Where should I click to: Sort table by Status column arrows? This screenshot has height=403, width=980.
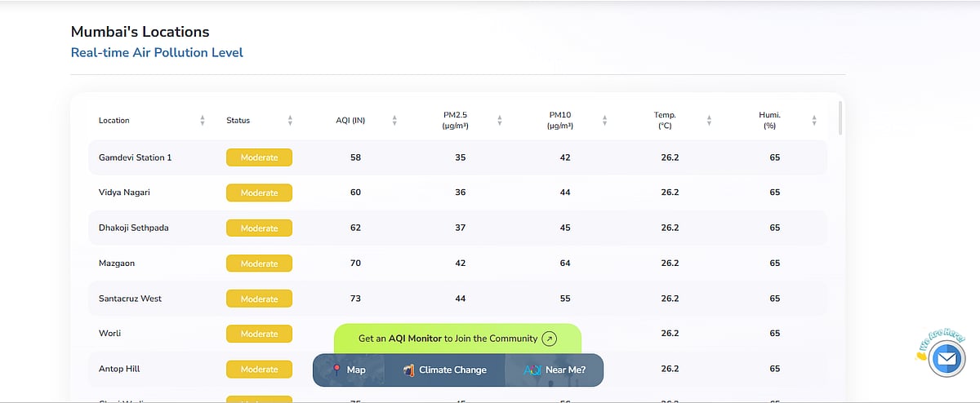pos(290,121)
